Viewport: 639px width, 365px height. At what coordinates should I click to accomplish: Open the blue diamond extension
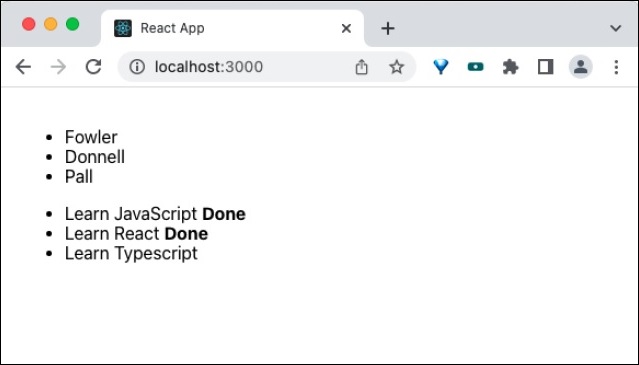(441, 66)
